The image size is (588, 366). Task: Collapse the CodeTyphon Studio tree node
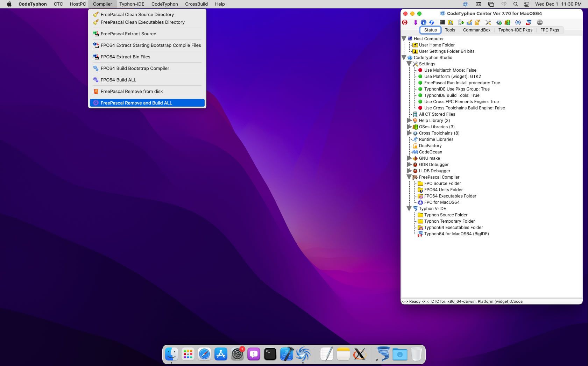(x=404, y=57)
